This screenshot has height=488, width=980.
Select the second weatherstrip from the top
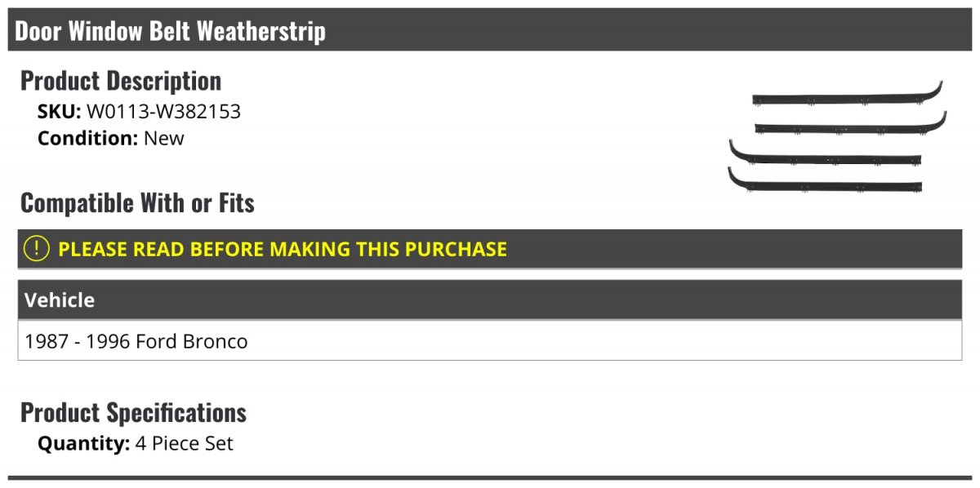tap(851, 124)
